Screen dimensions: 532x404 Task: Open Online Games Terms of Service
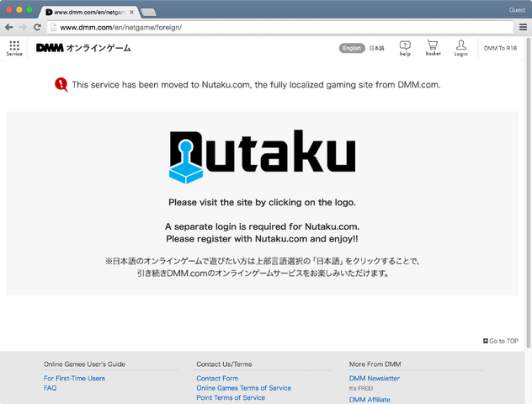coord(243,388)
